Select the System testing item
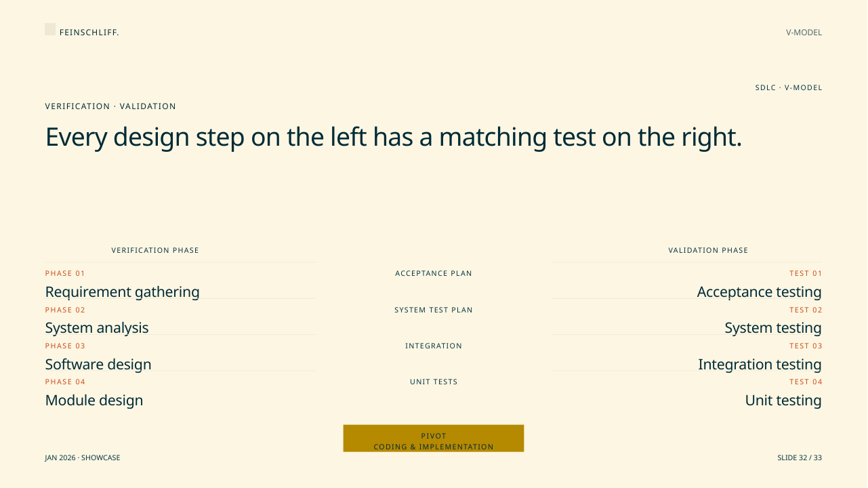Screen dimensions: 868x488 [773, 328]
